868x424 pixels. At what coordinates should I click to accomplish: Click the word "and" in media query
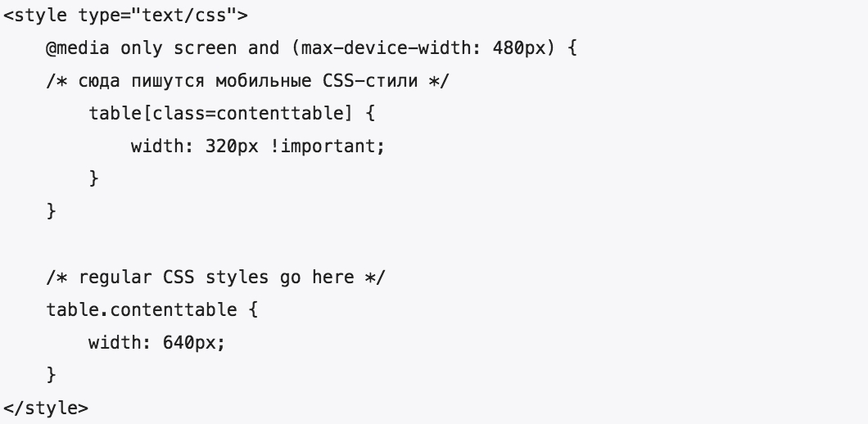263,47
